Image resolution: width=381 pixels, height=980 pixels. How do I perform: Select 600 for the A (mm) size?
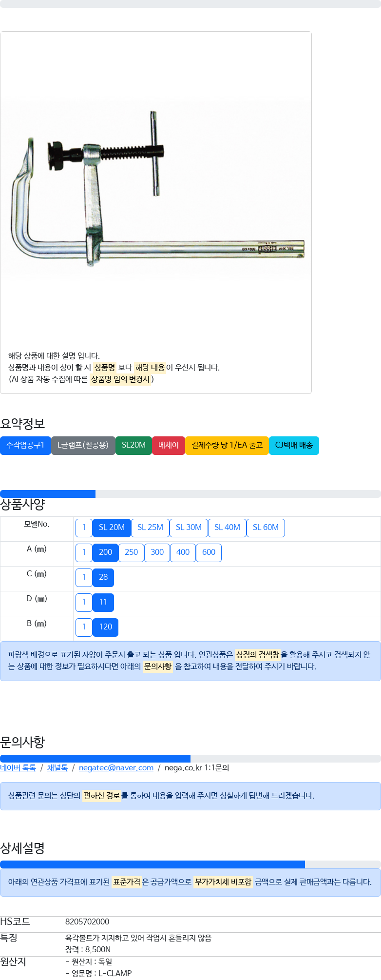click(x=209, y=552)
